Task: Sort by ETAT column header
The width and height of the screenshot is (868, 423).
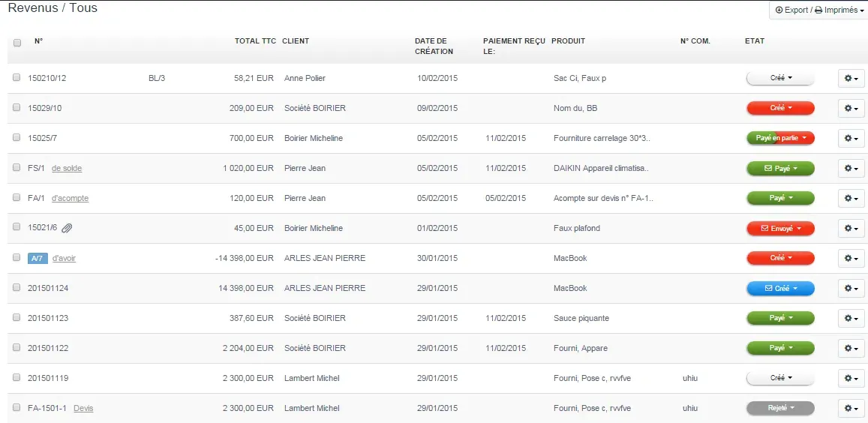Action: pyautogui.click(x=755, y=41)
